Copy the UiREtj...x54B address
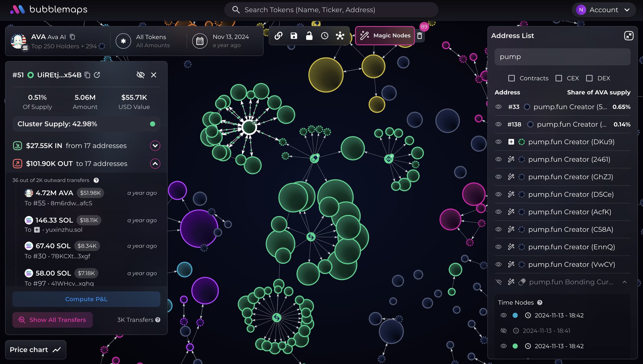The width and height of the screenshot is (643, 364). (x=88, y=75)
